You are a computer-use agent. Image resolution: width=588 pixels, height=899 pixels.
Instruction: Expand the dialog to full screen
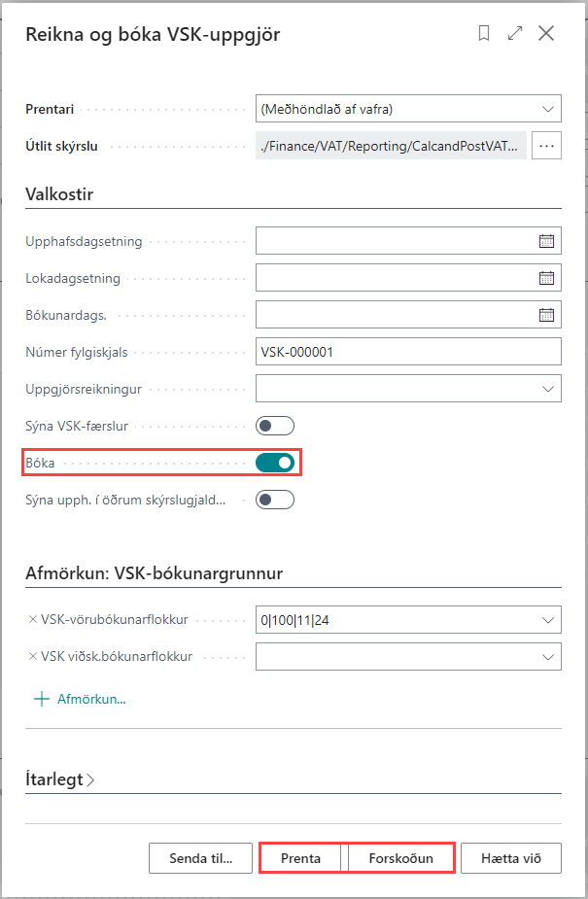tap(515, 34)
